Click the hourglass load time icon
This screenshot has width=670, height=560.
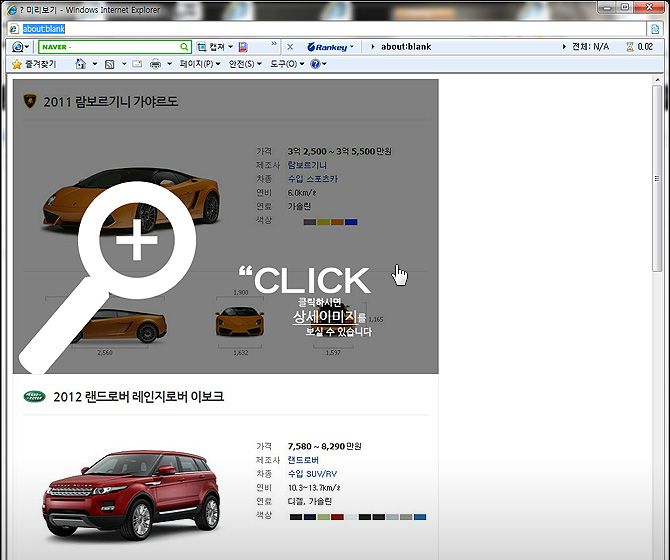(629, 47)
